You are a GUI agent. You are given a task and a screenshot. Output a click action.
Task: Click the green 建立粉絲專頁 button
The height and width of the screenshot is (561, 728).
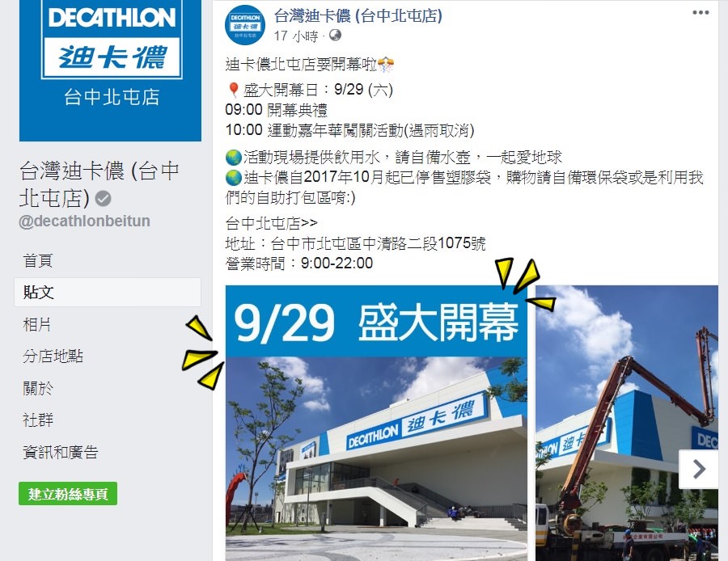coord(68,494)
